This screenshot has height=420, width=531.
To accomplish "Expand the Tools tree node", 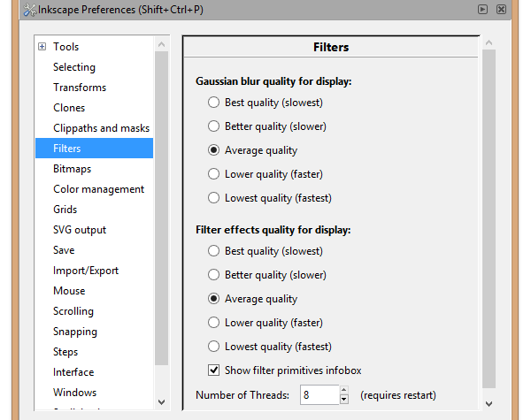I will point(42,46).
